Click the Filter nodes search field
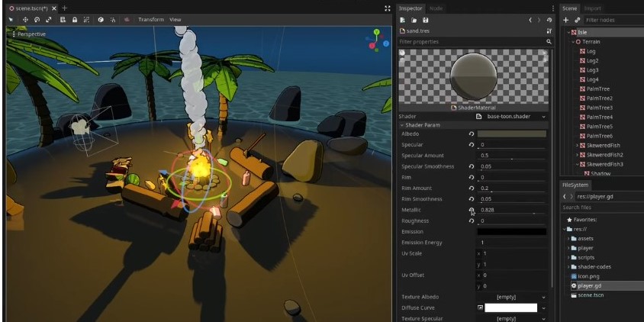The image size is (644, 322). point(613,20)
